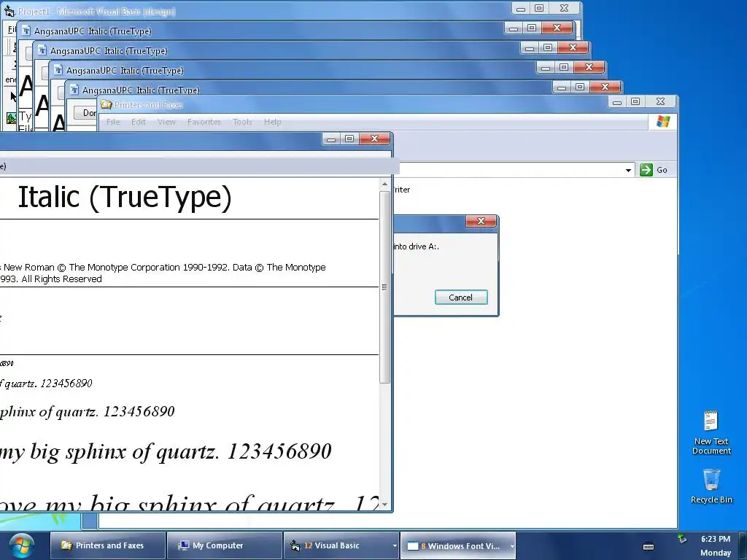Open Tools menu in Printers and Faxes
The height and width of the screenshot is (560, 747).
pos(242,122)
